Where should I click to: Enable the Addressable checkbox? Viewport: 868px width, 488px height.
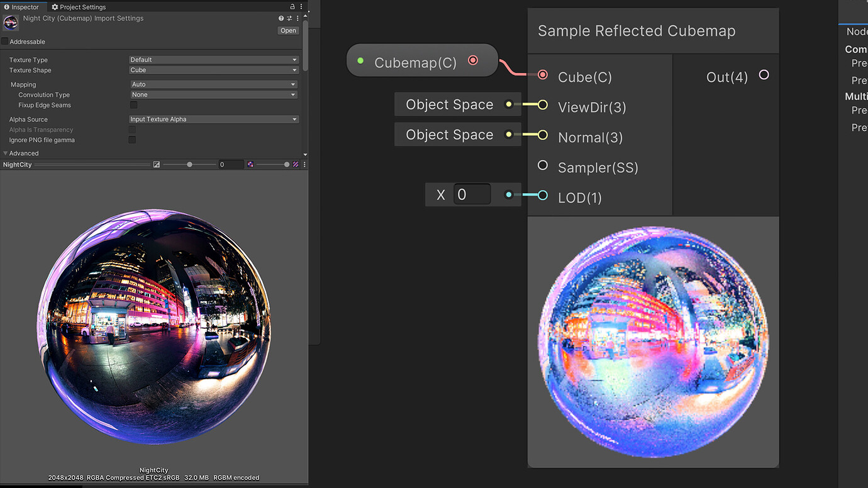[x=5, y=42]
